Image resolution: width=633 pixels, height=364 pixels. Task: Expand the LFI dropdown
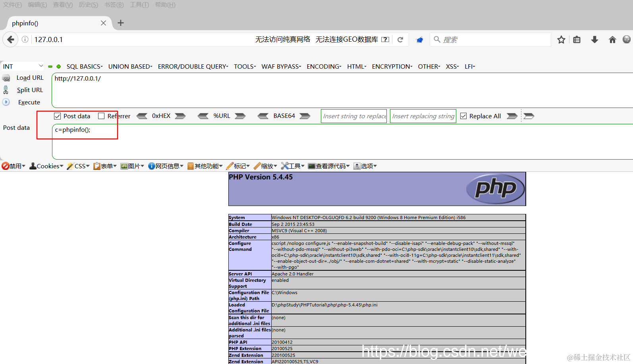[x=470, y=66]
